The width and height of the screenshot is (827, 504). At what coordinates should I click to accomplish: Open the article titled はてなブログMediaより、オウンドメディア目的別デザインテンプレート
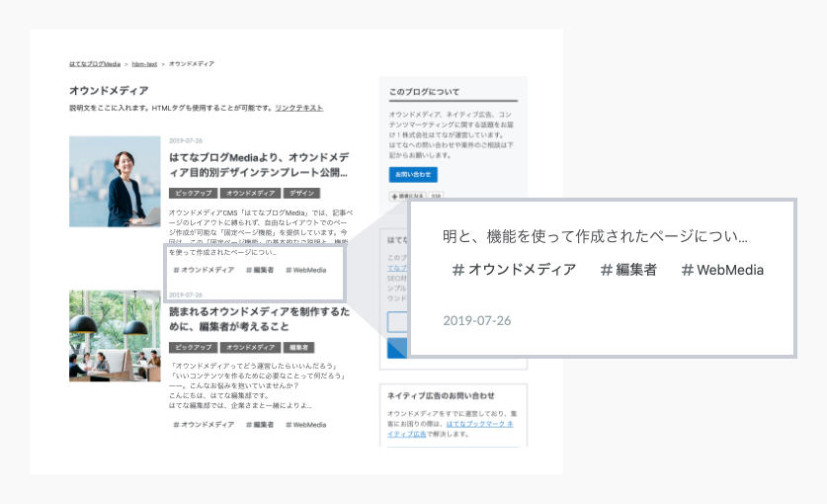(x=259, y=164)
